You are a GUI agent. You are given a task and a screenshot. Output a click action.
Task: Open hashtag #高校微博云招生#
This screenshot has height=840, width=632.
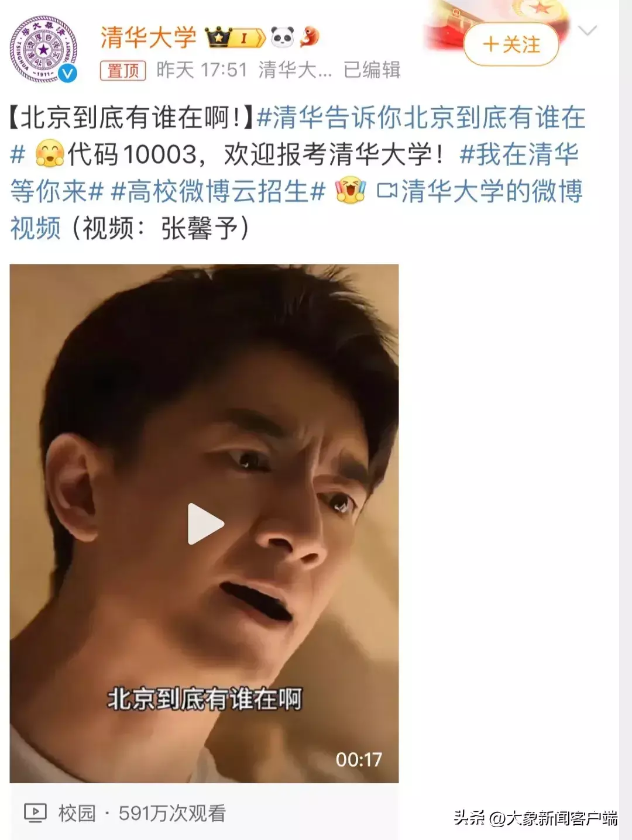[218, 191]
